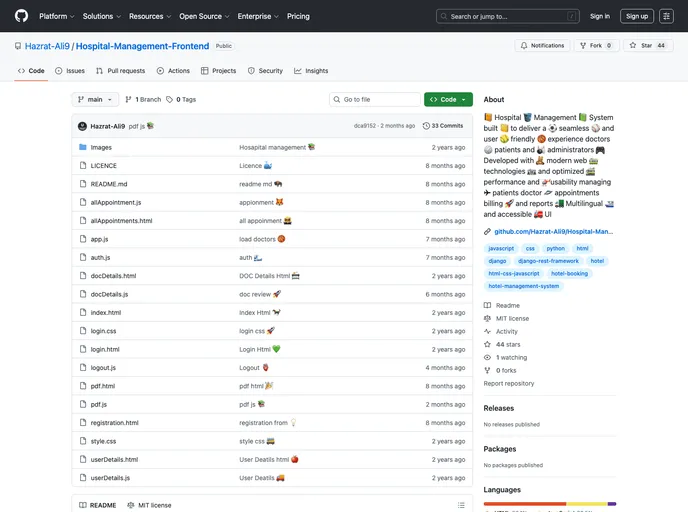View the 33 Commits history
This screenshot has height=512, width=688.
[x=443, y=126]
